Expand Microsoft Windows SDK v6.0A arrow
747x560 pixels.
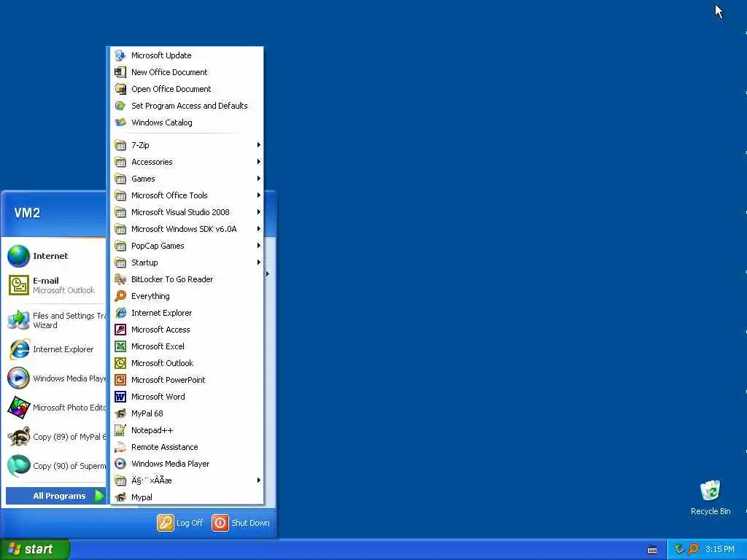click(259, 228)
